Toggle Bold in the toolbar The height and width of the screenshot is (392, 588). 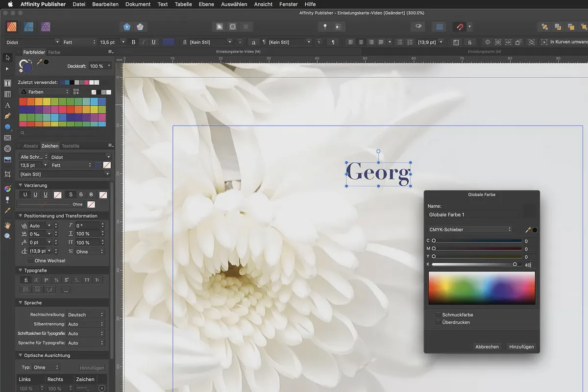[x=134, y=42]
